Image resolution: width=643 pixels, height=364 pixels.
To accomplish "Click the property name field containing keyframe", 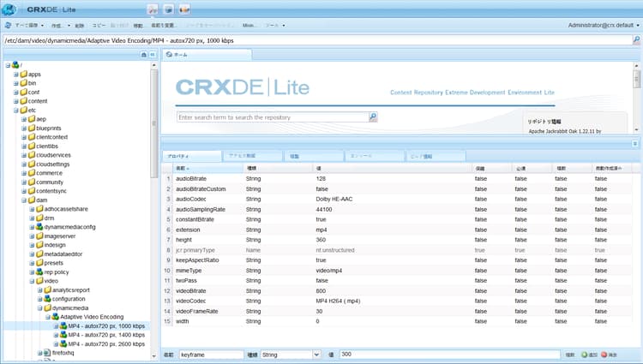I will (x=211, y=355).
